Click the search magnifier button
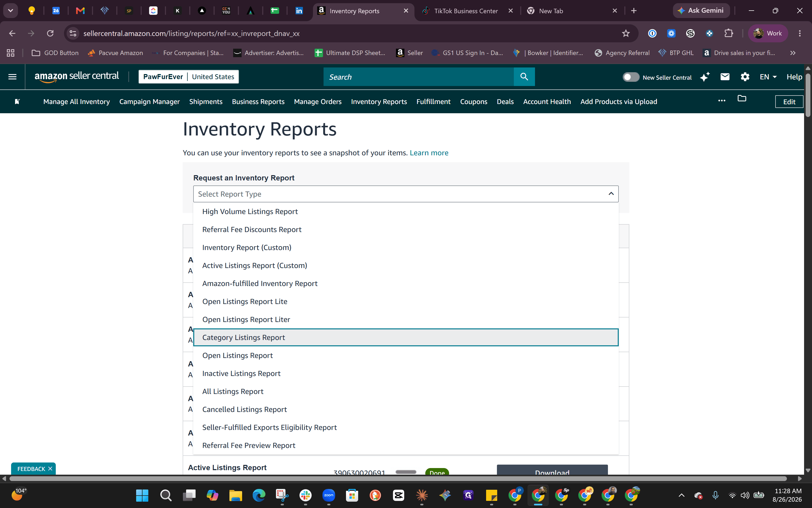Viewport: 812px width, 508px height. coord(524,77)
